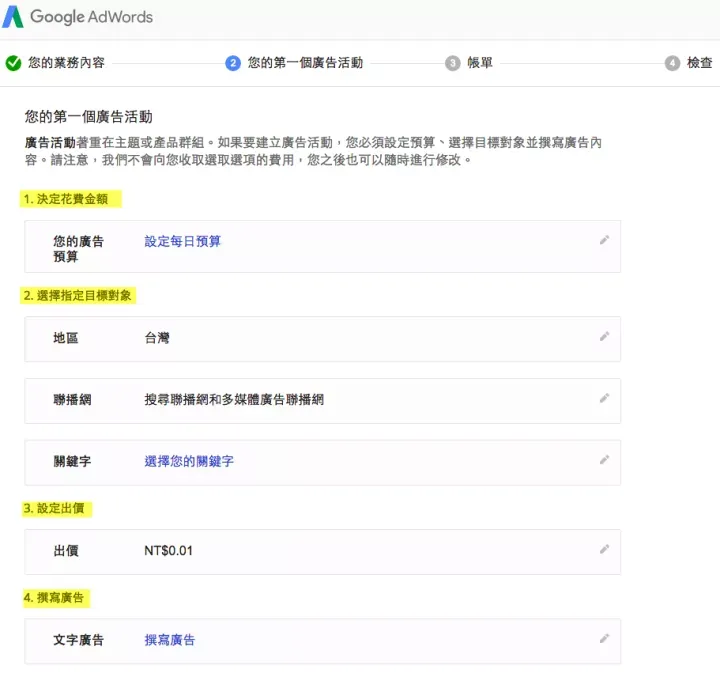Open the 帳單 step
720x673 pixels.
480,62
